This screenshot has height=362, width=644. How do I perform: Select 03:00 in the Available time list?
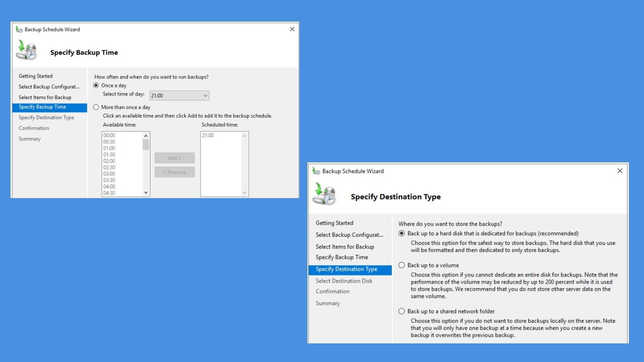[109, 174]
